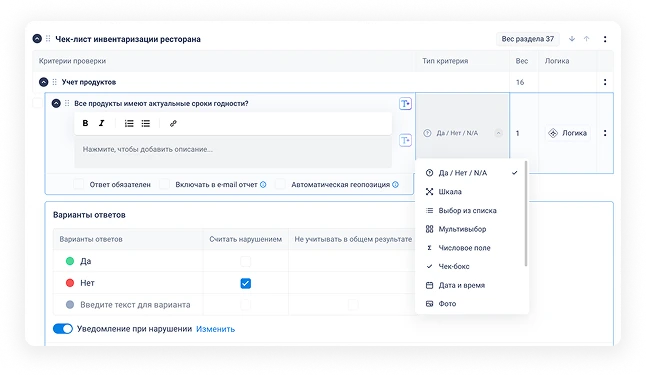The width and height of the screenshot is (646, 375).
Task: Enable Автоматическая геопозиция checkbox
Action: point(280,184)
